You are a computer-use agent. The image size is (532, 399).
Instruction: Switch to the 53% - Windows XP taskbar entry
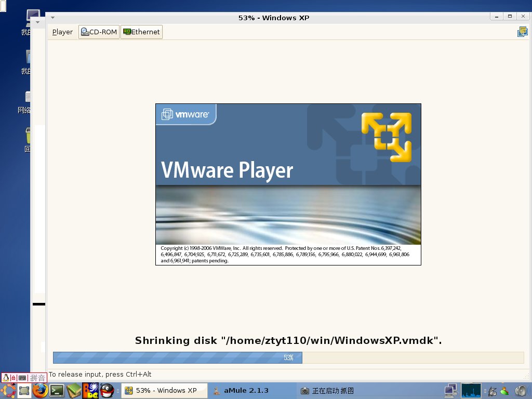coord(164,391)
